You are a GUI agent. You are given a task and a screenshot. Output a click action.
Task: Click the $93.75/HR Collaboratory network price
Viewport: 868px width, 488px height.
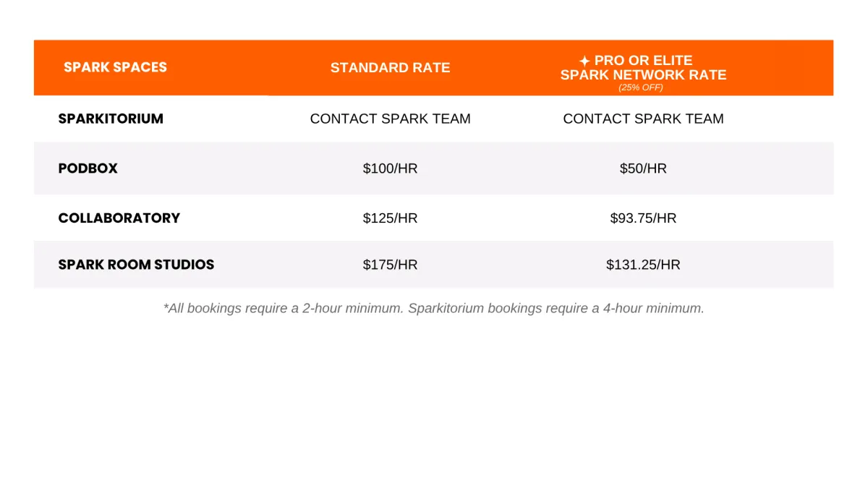pyautogui.click(x=643, y=218)
